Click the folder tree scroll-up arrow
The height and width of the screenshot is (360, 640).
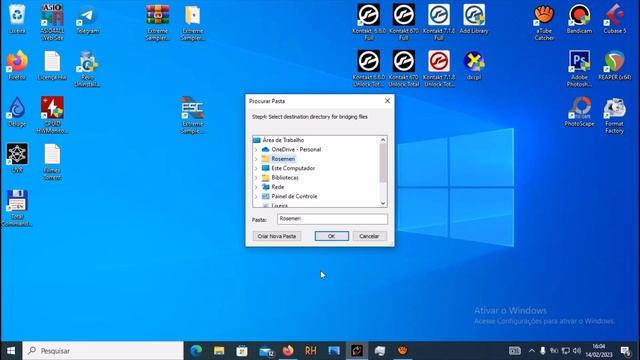[x=383, y=140]
